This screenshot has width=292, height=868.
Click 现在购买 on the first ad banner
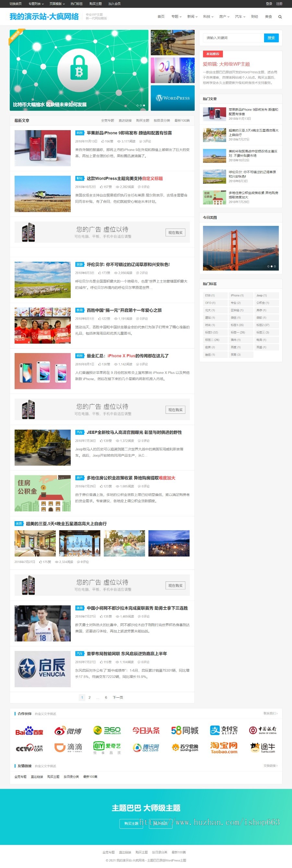(176, 233)
